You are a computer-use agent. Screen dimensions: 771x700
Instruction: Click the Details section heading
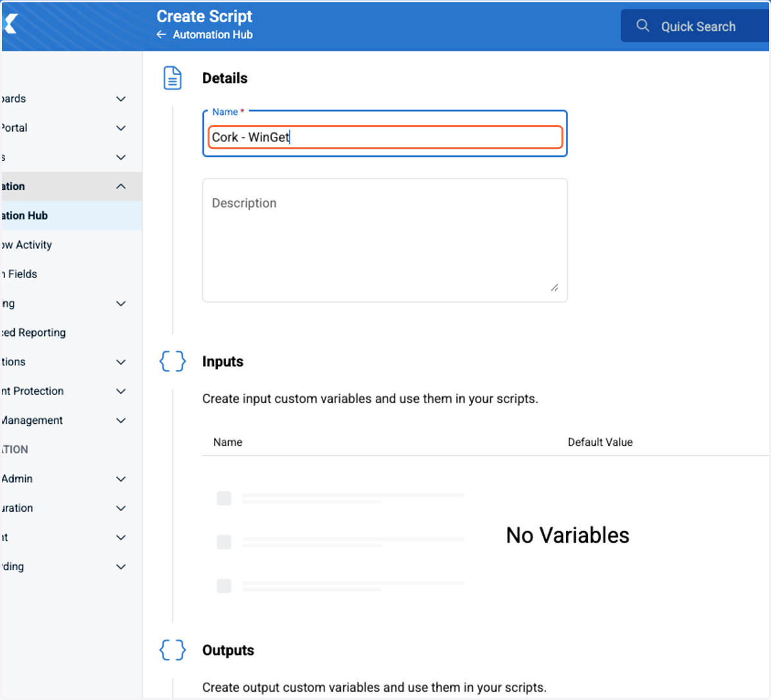(x=225, y=78)
